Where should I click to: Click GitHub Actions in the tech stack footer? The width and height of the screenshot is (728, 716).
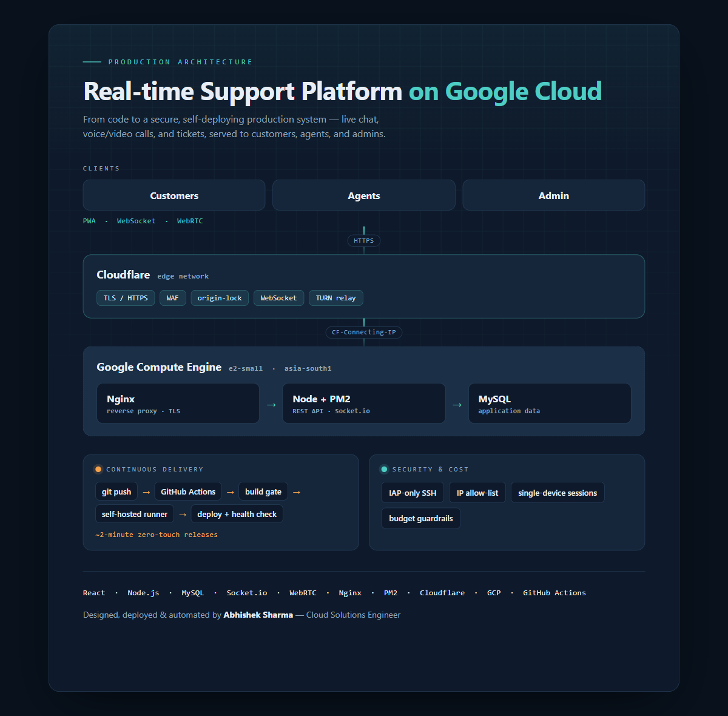[554, 593]
